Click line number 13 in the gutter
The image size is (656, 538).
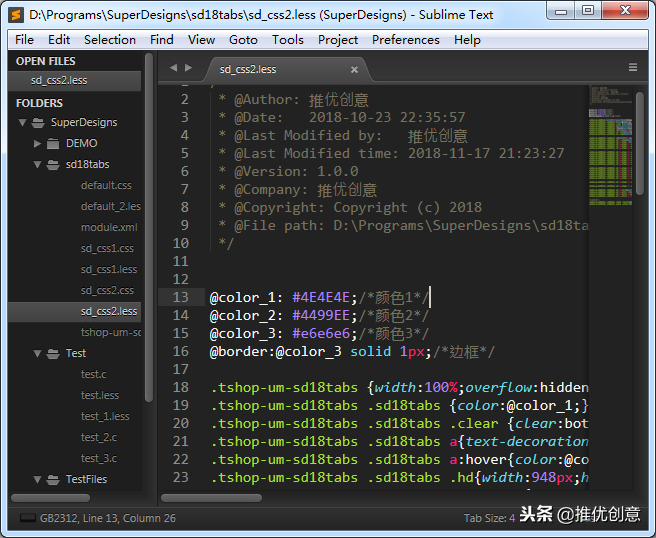pyautogui.click(x=180, y=297)
